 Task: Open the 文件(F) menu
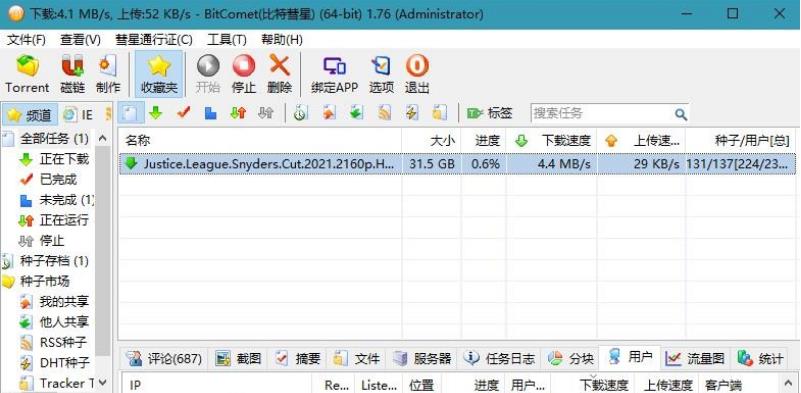(27, 40)
